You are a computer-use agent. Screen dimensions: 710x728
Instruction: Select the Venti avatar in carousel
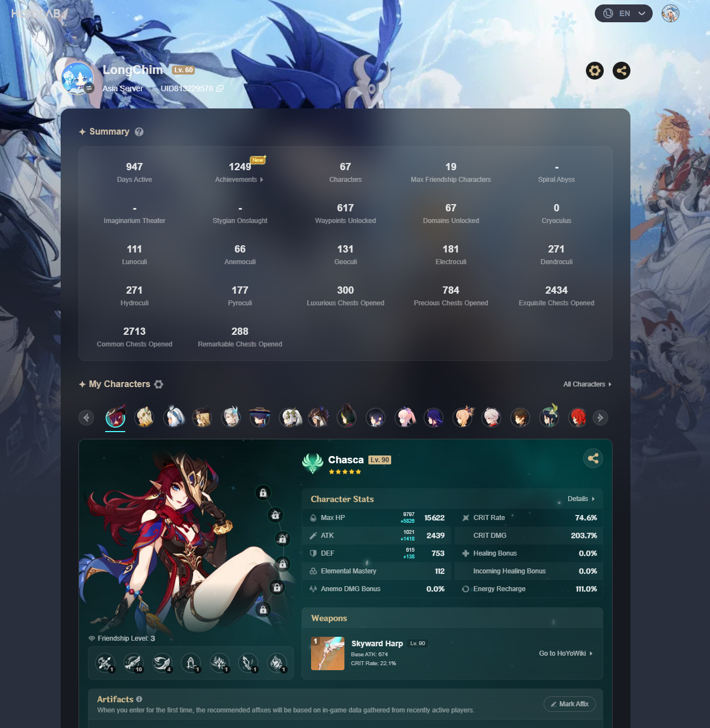[549, 417]
